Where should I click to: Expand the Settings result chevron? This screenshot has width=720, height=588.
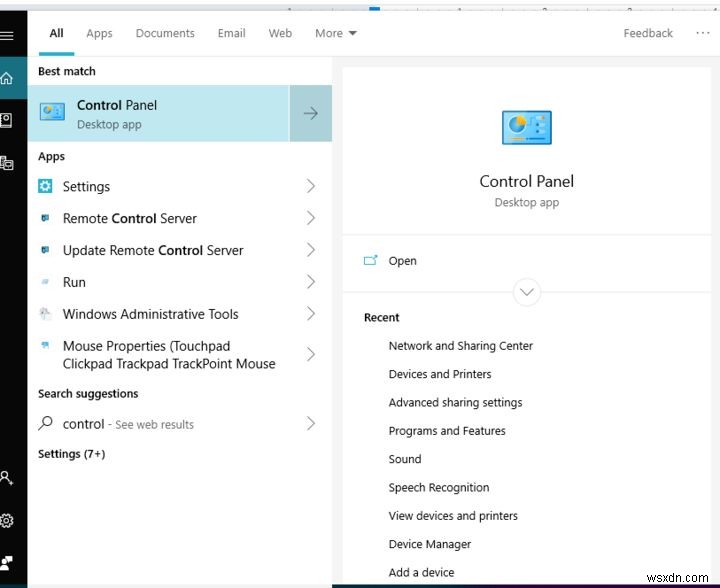click(x=311, y=186)
